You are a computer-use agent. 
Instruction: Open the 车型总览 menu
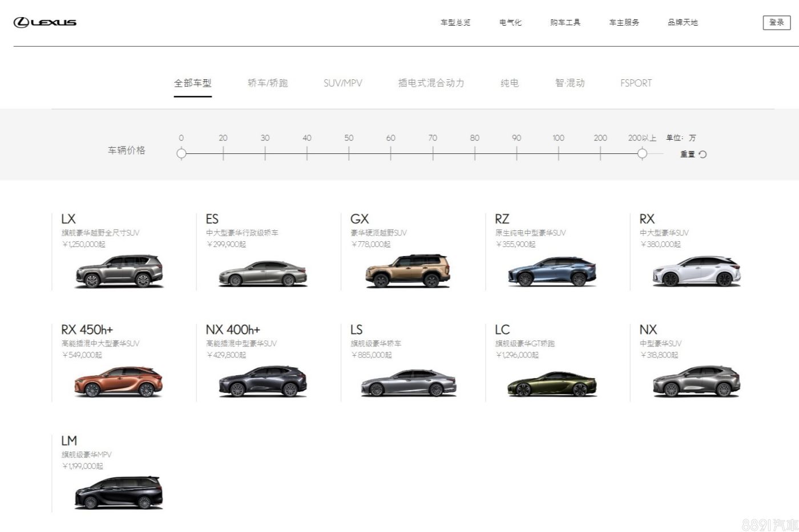(x=455, y=22)
